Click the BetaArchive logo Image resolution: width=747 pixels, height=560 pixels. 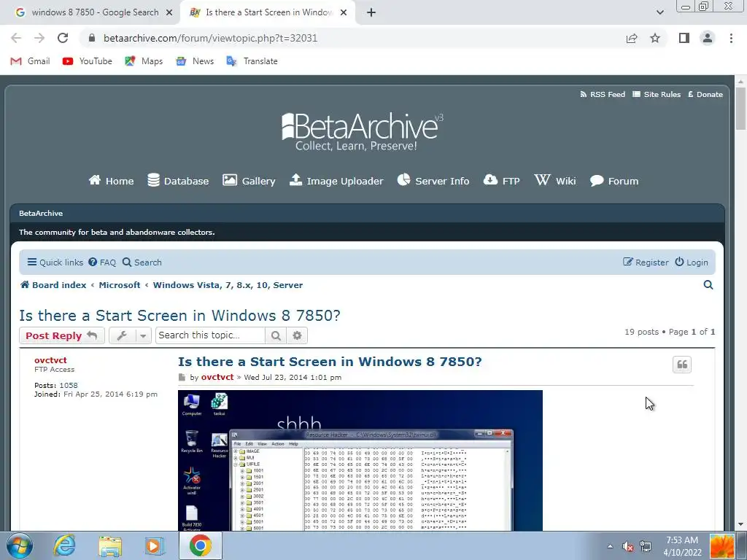click(362, 131)
